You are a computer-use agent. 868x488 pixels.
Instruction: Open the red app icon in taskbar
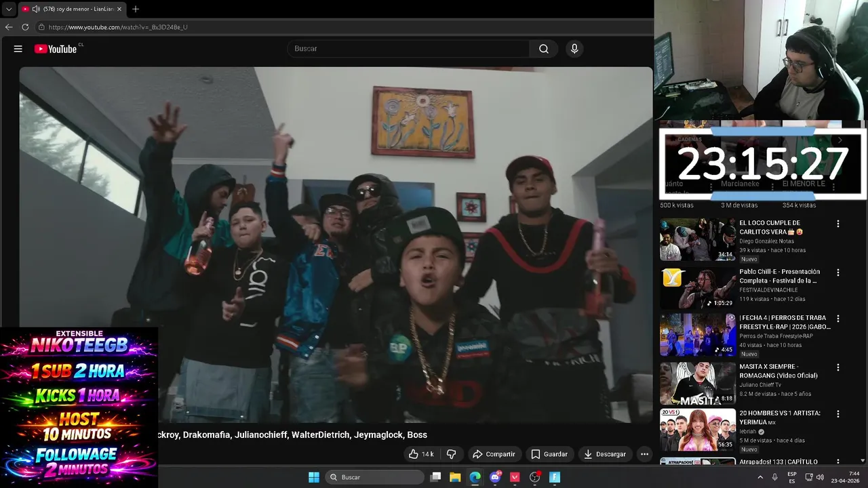(515, 477)
